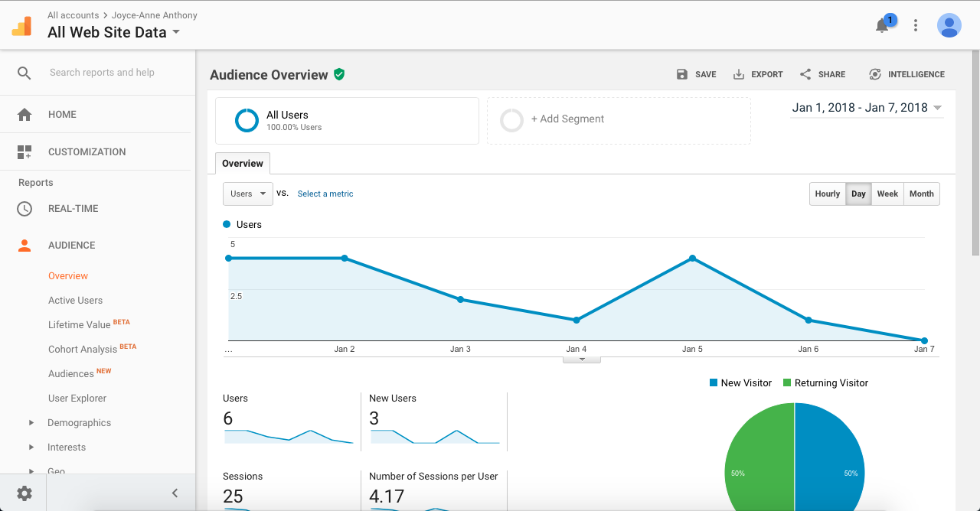Viewport: 980px width, 511px height.
Task: Collapse the chart with the small arrow handle
Action: click(x=582, y=359)
